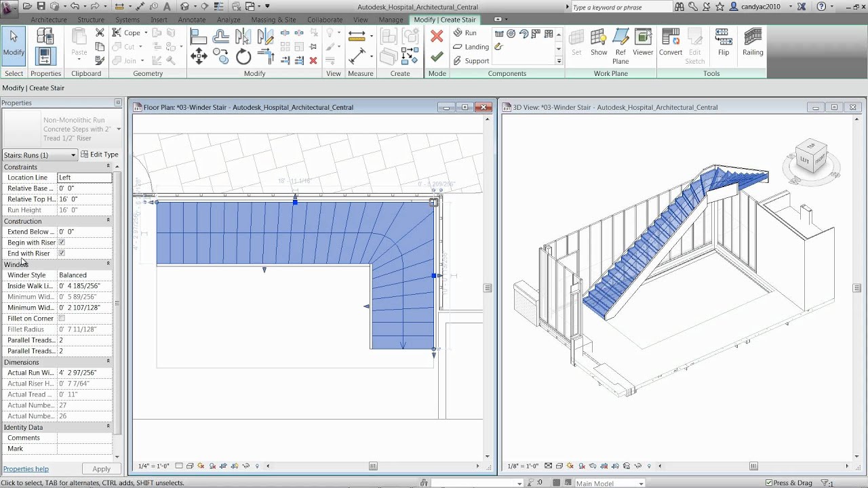Toggle the End with Riser checkbox
The image size is (868, 488).
tap(62, 253)
